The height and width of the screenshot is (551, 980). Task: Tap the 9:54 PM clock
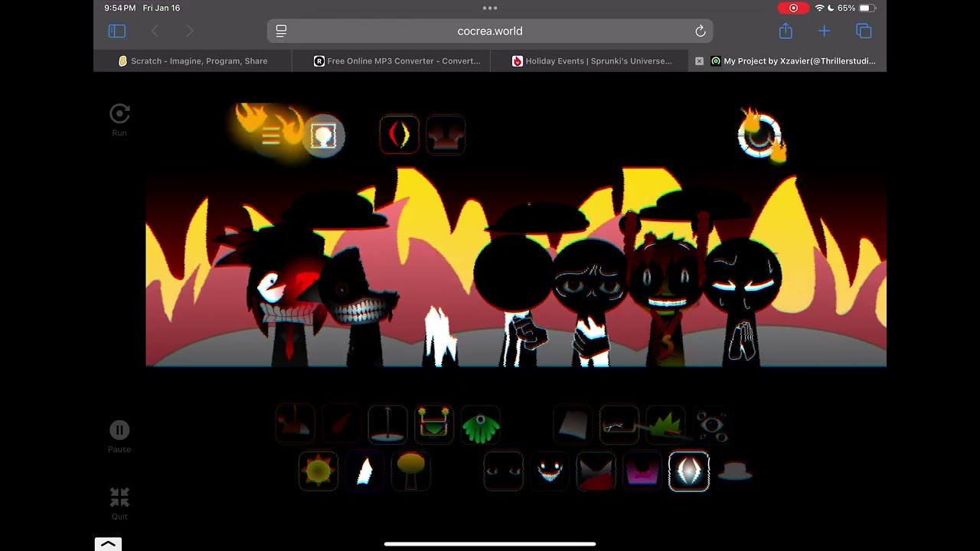120,8
